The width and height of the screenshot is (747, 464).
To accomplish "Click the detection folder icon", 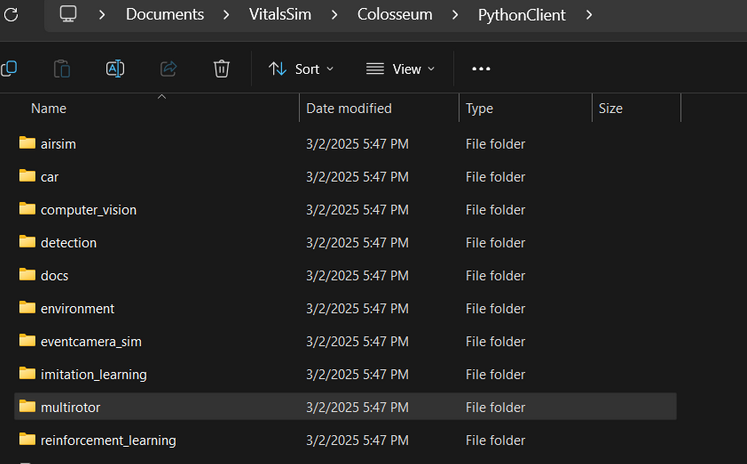I will 27,241.
